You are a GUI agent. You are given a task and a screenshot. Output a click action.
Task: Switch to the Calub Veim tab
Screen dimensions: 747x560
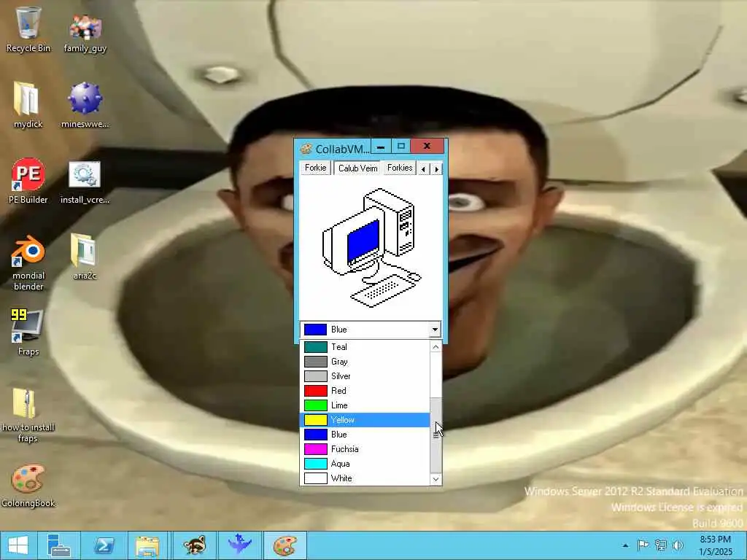pos(357,168)
